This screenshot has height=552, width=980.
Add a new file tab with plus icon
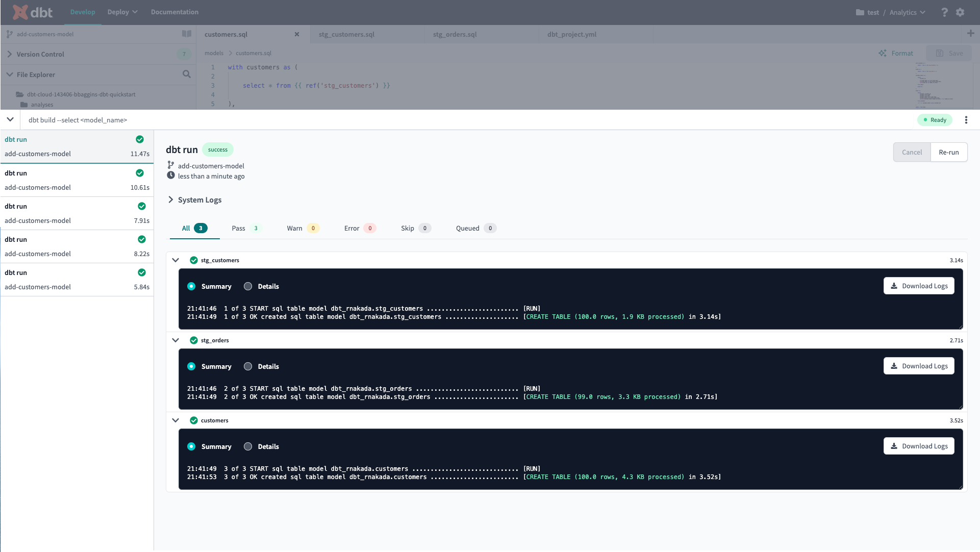[970, 33]
